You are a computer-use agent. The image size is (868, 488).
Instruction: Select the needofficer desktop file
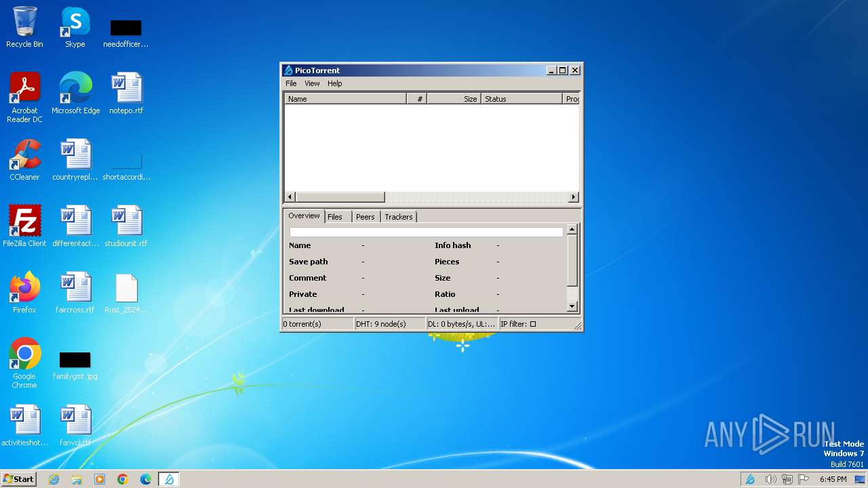tap(125, 33)
